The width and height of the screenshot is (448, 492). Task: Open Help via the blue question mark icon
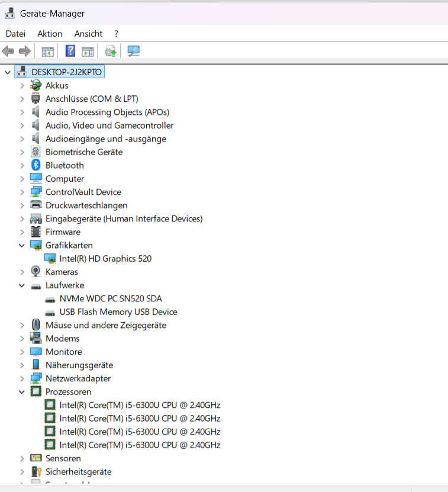70,51
